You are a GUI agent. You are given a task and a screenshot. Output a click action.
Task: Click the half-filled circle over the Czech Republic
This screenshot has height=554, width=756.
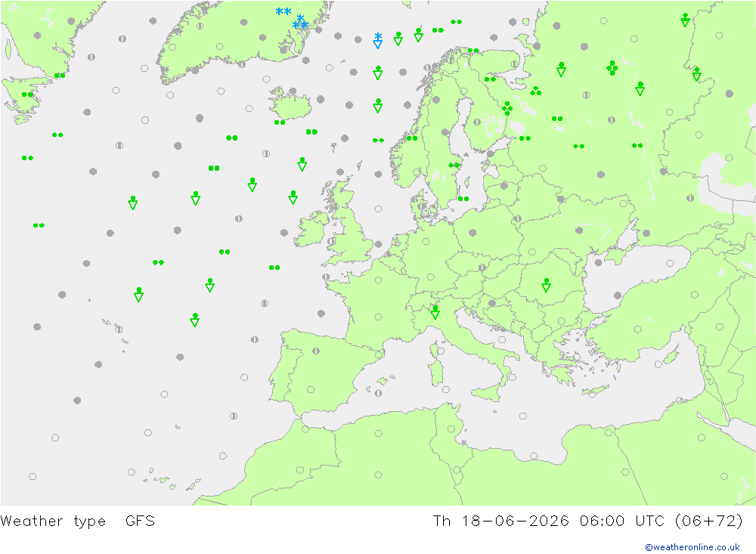[482, 268]
